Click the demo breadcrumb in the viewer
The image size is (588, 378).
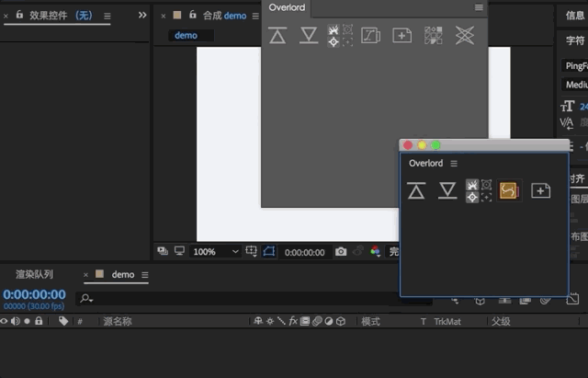coord(186,35)
